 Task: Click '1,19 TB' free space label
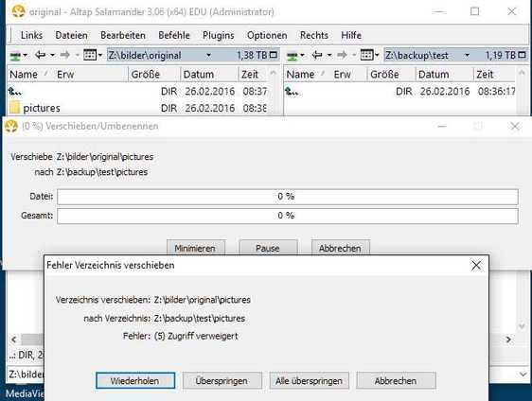501,55
